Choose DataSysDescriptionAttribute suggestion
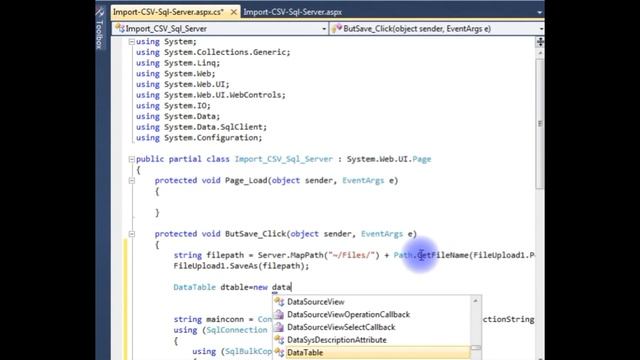Screen dimensions: 640x360 coord(336,340)
